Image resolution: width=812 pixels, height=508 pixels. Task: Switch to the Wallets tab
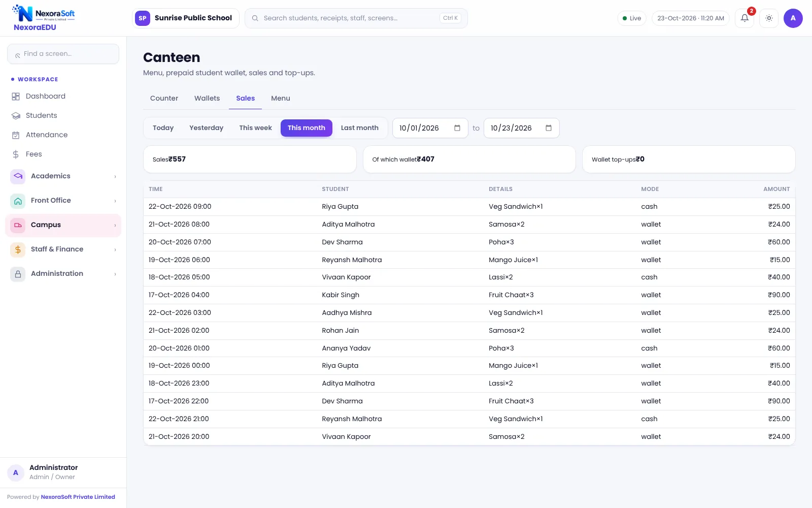click(207, 98)
